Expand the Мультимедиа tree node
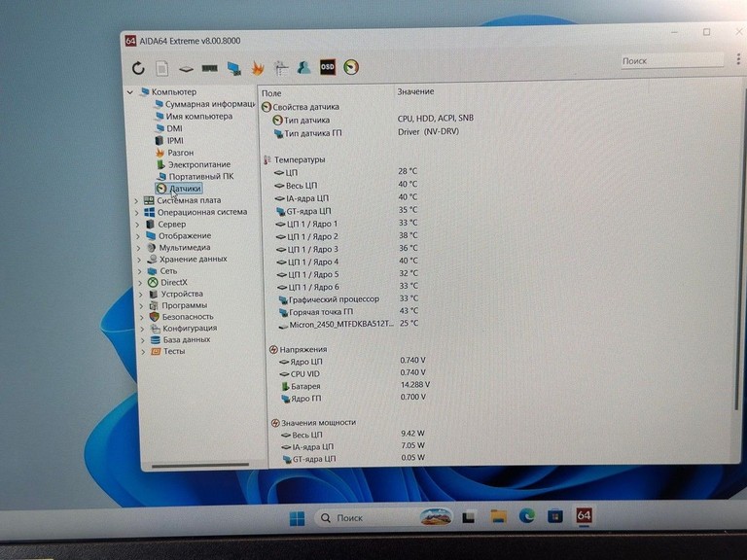 tap(139, 248)
